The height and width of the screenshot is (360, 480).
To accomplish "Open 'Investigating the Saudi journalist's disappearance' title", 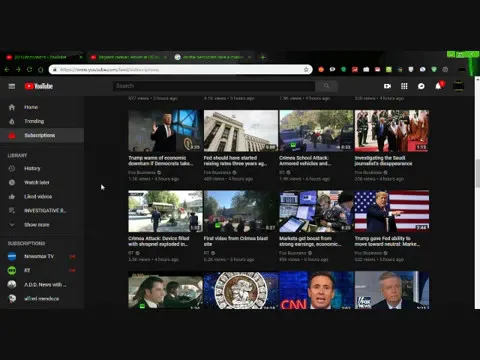I will pos(383,161).
